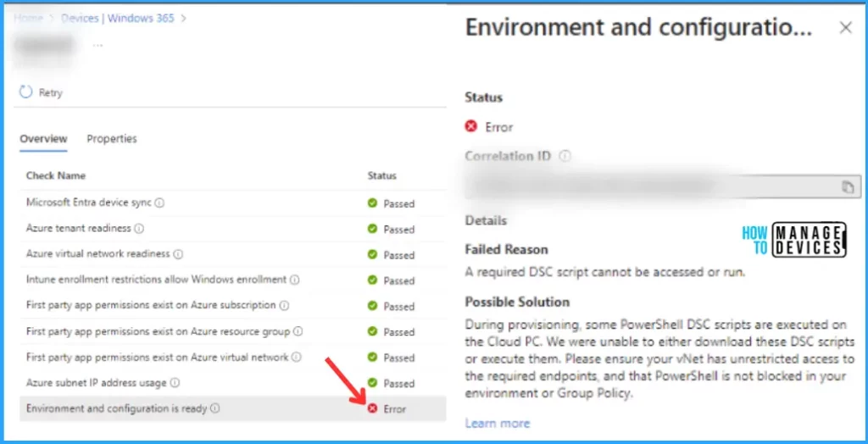Image resolution: width=868 pixels, height=444 pixels.
Task: Select the Azure subnet IP address usage row
Action: pos(232,383)
